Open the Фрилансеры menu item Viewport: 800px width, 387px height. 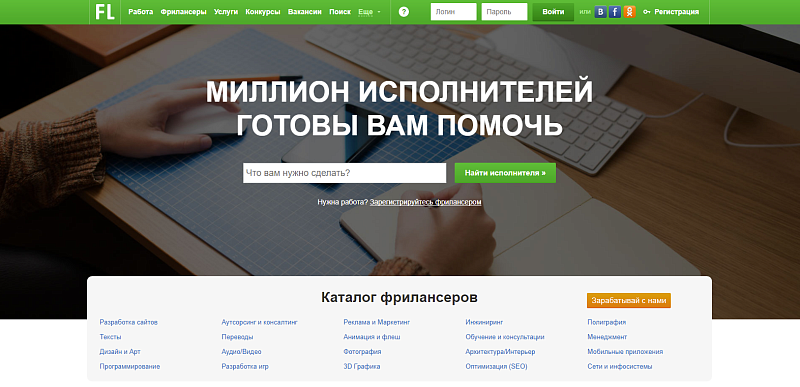[184, 12]
